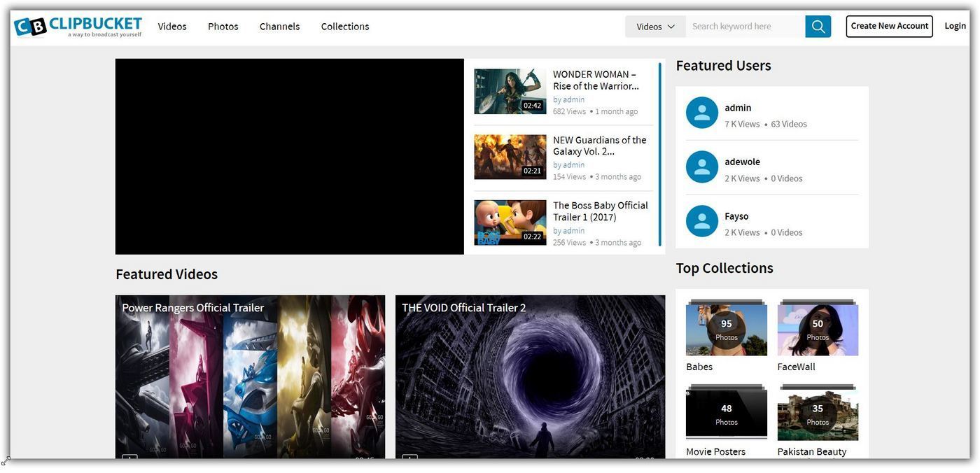
Task: Open Babes collection thumbnail
Action: point(727,328)
